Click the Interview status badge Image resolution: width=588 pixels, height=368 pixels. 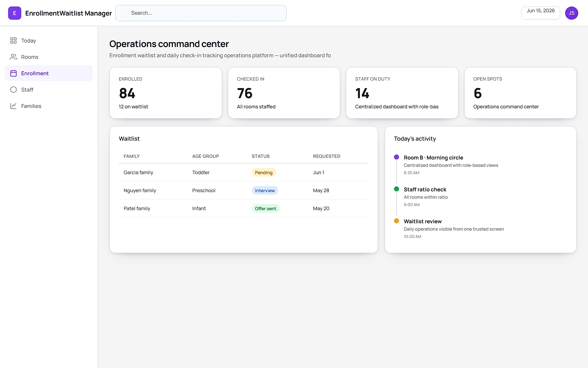click(x=265, y=190)
